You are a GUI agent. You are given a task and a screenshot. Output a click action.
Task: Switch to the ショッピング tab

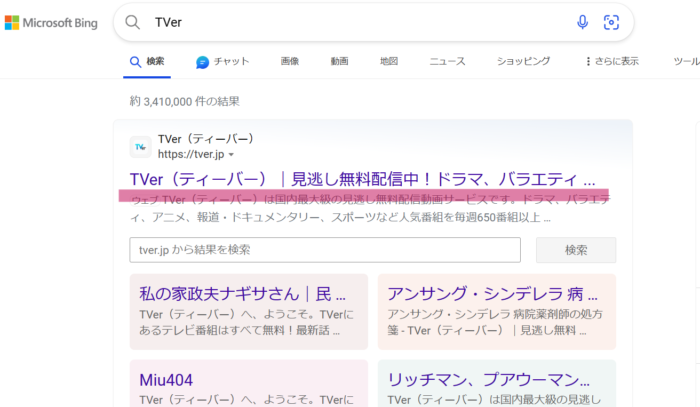pyautogui.click(x=524, y=61)
